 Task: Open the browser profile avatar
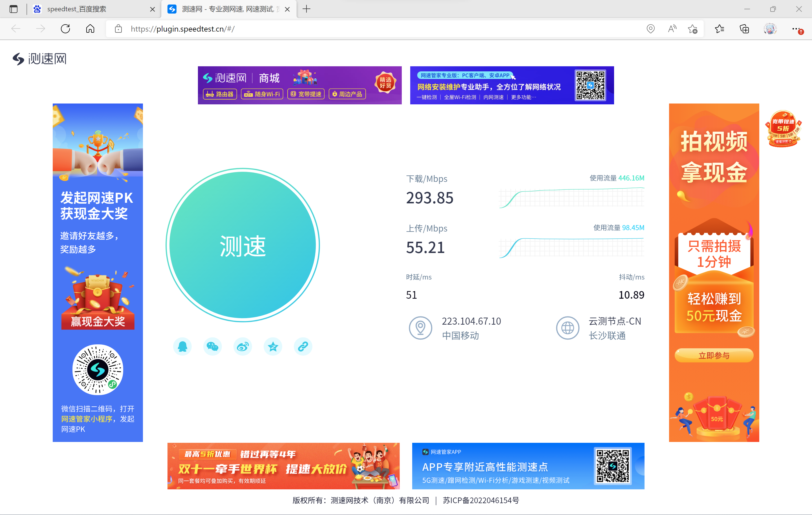point(770,29)
